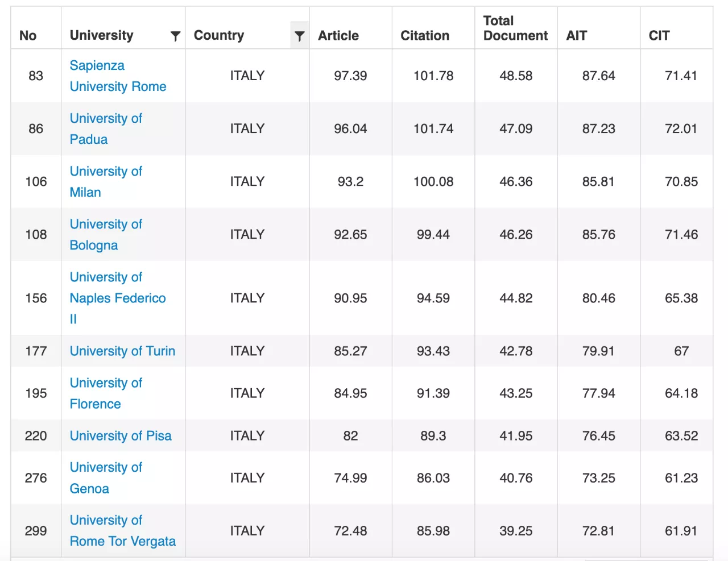
Task: Click AIT value 80.46
Action: click(599, 298)
